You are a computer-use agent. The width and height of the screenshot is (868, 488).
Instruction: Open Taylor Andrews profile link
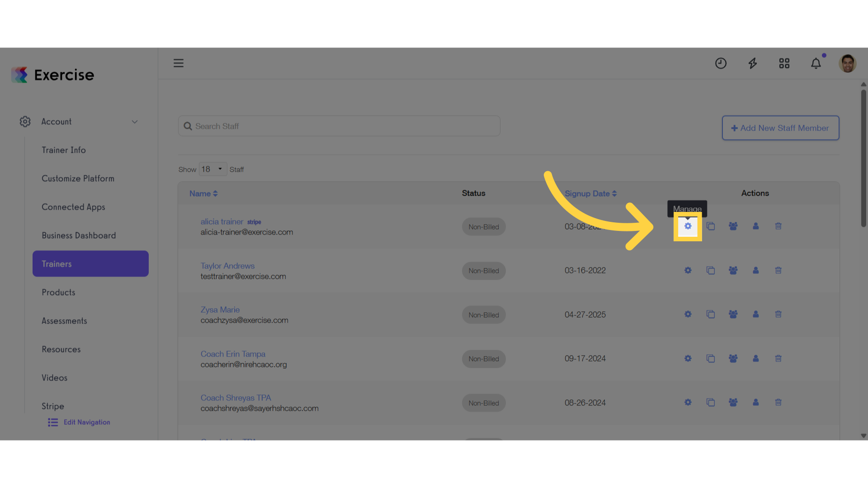(x=227, y=266)
